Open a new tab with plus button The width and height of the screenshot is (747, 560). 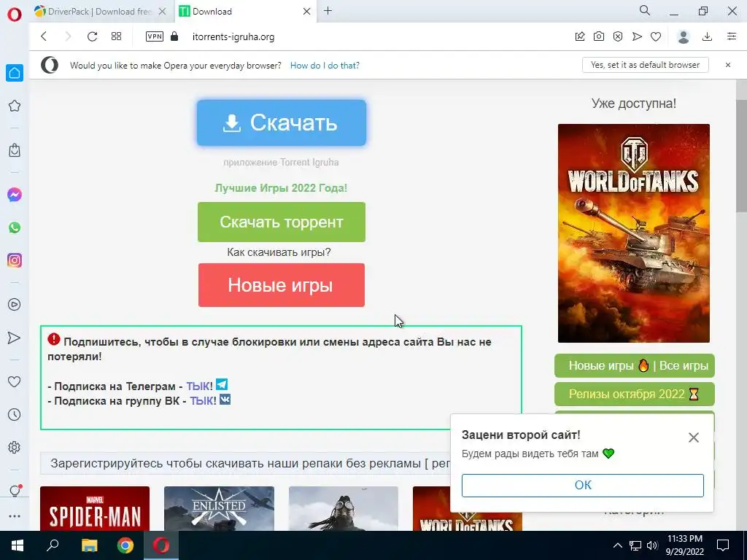tap(328, 11)
